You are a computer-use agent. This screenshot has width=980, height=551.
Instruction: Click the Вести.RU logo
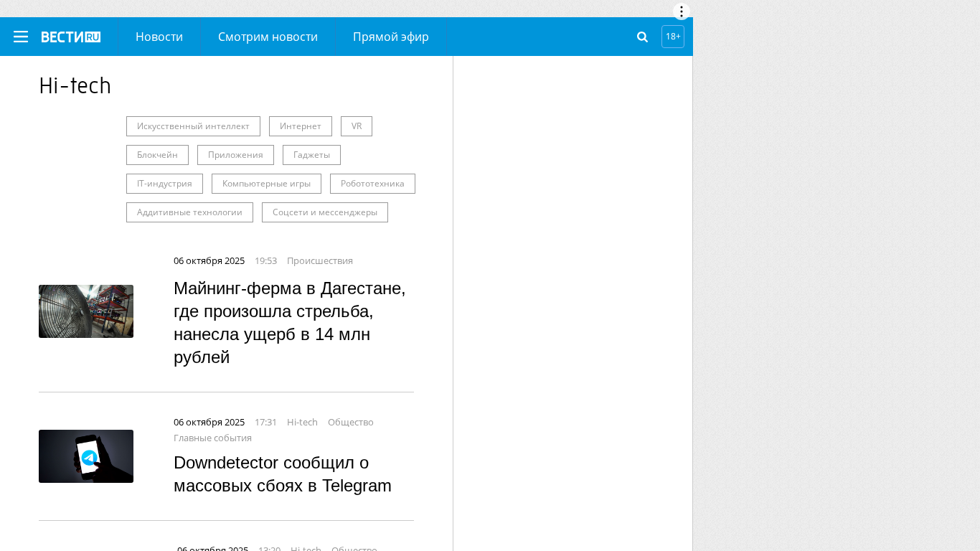(70, 37)
